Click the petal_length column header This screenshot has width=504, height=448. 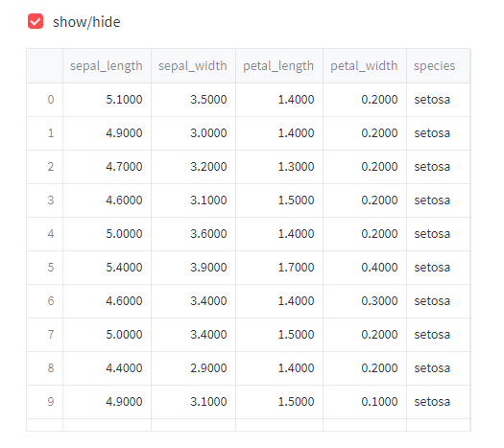[x=279, y=66]
